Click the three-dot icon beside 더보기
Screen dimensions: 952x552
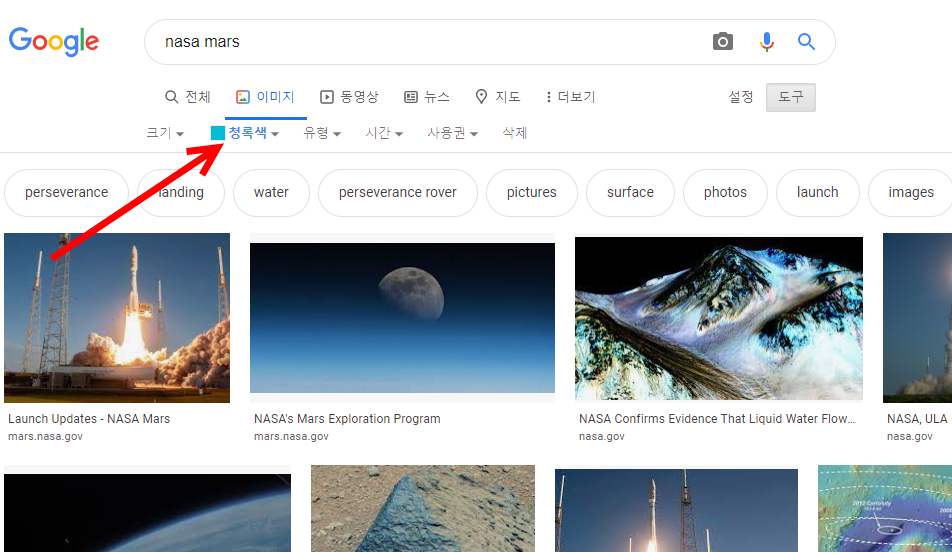549,97
